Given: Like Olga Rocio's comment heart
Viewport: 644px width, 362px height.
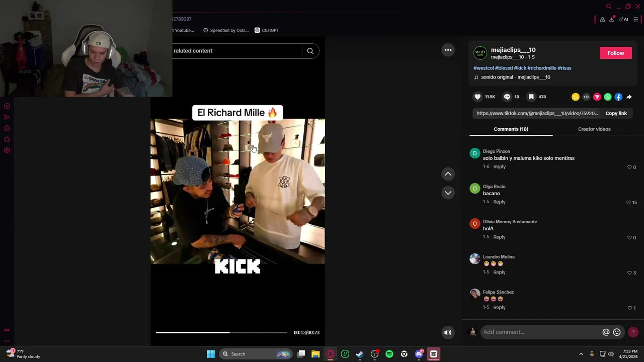Looking at the screenshot, I should [x=628, y=203].
